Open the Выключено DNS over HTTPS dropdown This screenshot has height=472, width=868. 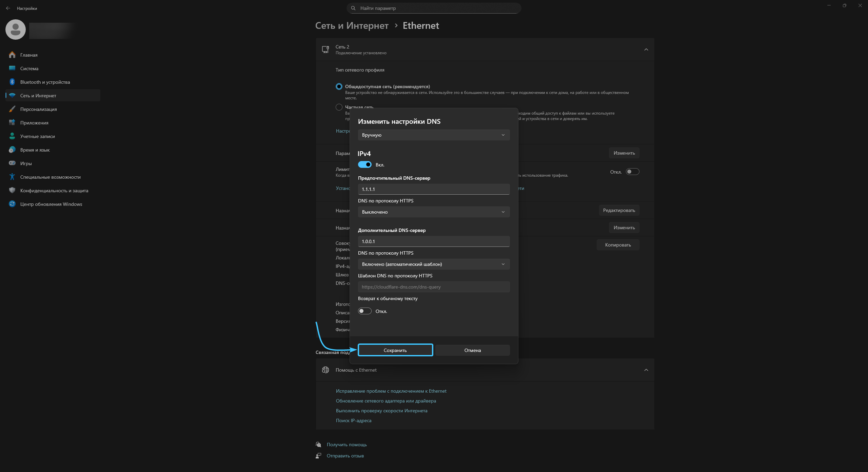click(x=434, y=212)
